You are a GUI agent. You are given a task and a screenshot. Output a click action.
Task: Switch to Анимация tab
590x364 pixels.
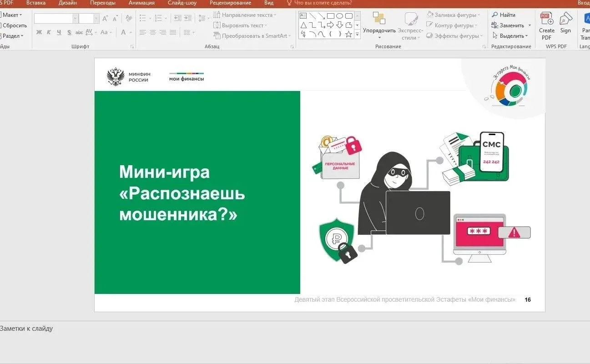tap(141, 3)
